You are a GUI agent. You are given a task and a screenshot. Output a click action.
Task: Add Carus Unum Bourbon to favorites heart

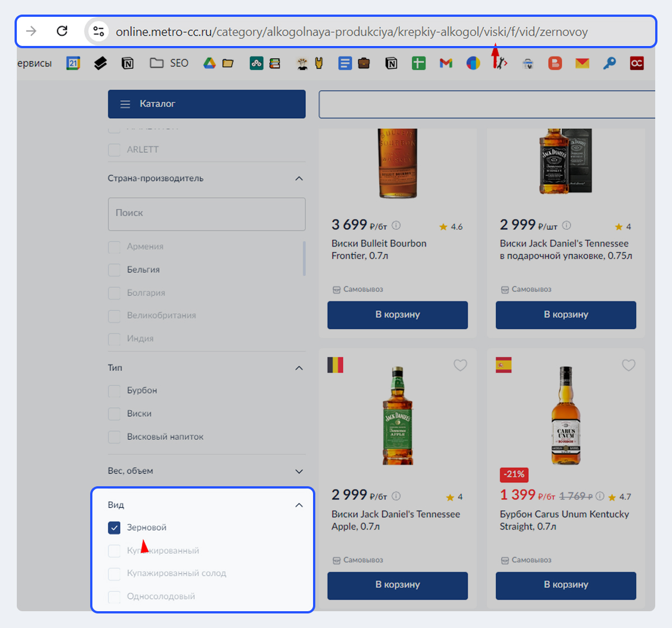tap(629, 365)
